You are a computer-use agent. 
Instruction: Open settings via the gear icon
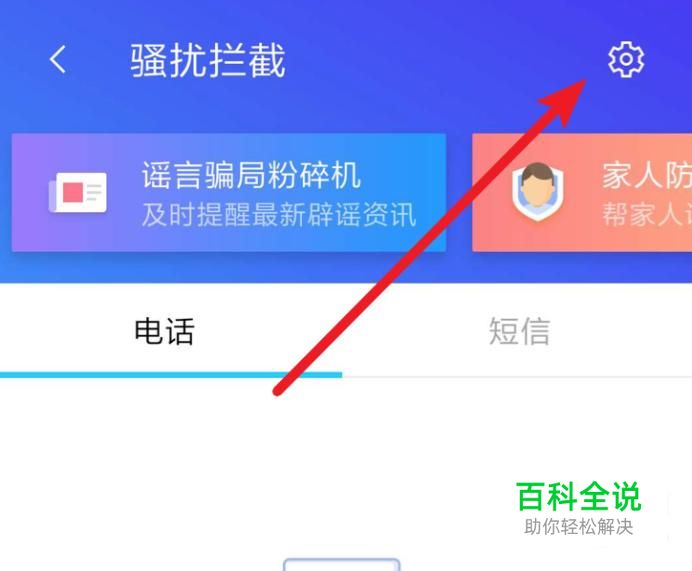tap(626, 60)
